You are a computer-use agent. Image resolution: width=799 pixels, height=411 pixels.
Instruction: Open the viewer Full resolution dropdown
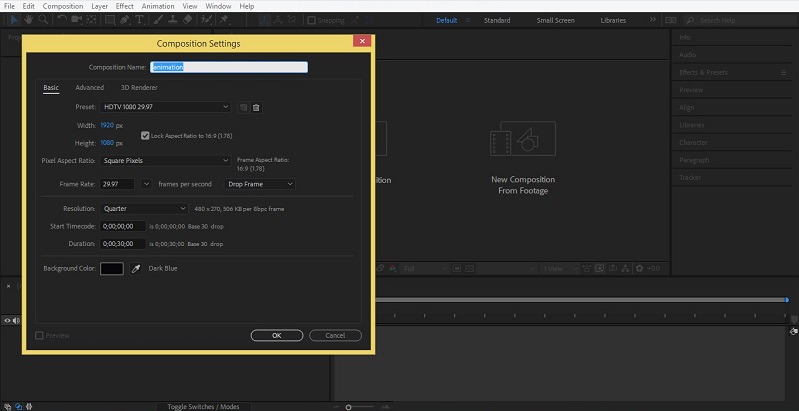[424, 268]
